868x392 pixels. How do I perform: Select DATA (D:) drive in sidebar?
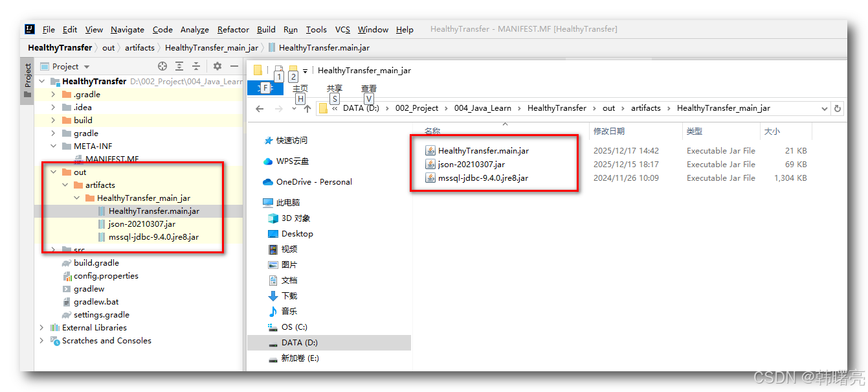coord(300,342)
